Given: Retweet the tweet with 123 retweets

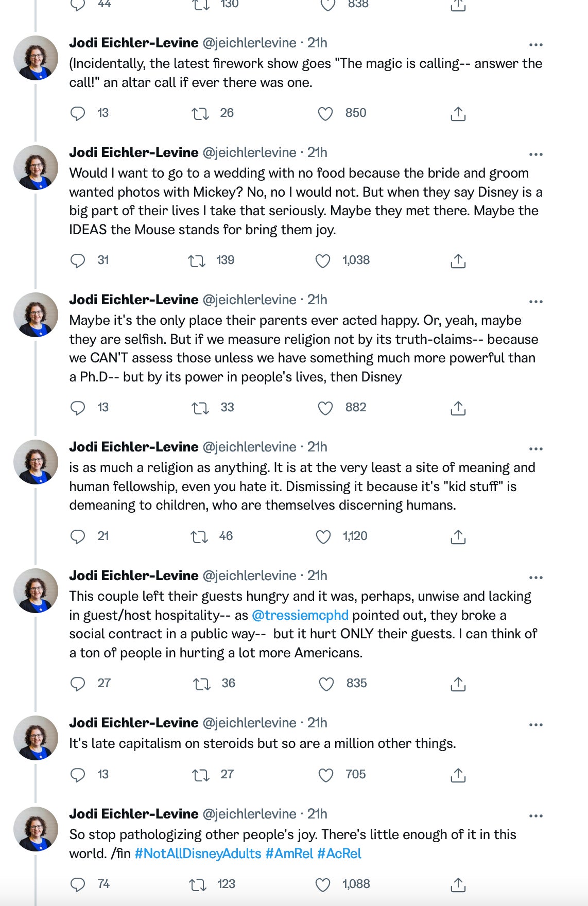Looking at the screenshot, I should pos(197,885).
